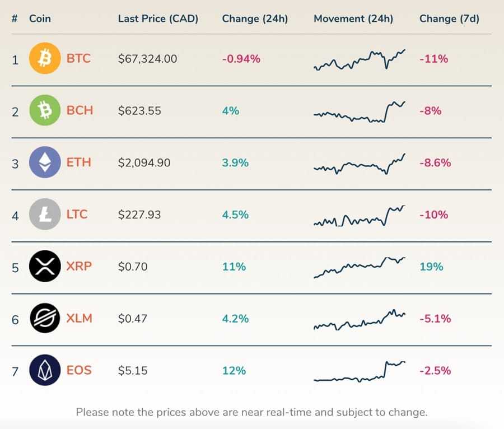Viewport: 504px width, 429px height.
Task: Sort by the Change (7d) column
Action: (x=450, y=18)
